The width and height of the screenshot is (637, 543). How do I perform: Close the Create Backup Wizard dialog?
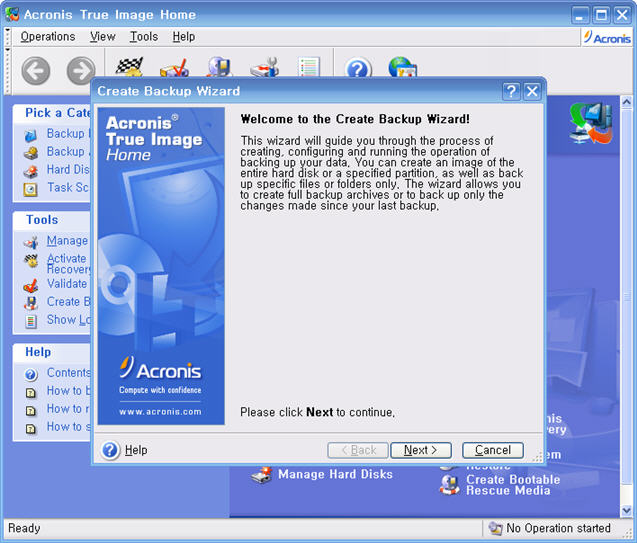click(532, 91)
